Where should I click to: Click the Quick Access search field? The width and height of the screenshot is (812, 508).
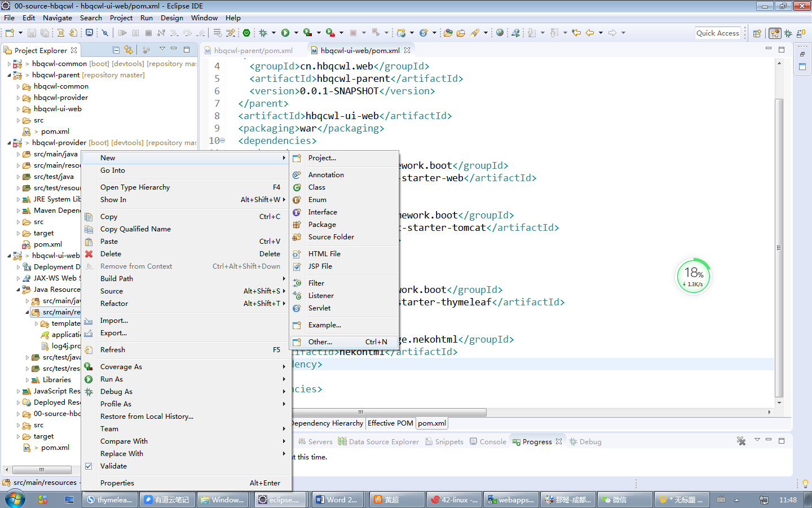[717, 33]
